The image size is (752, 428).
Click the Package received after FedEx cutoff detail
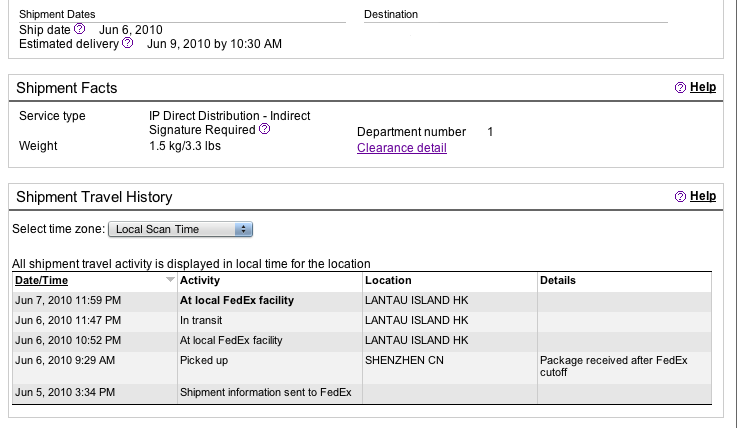point(613,366)
